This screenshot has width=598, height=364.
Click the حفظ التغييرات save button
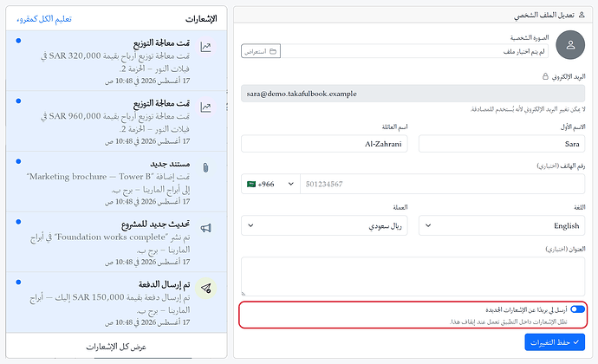click(555, 342)
